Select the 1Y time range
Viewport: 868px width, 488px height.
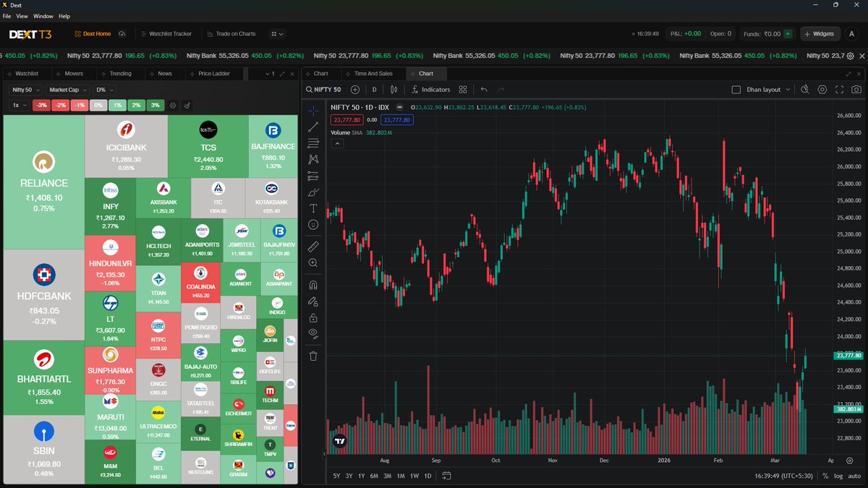point(361,476)
